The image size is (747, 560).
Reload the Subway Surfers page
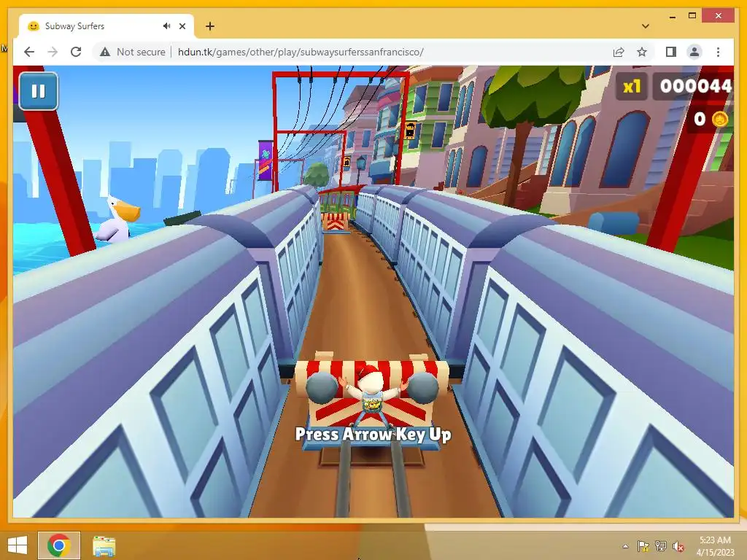coord(76,52)
